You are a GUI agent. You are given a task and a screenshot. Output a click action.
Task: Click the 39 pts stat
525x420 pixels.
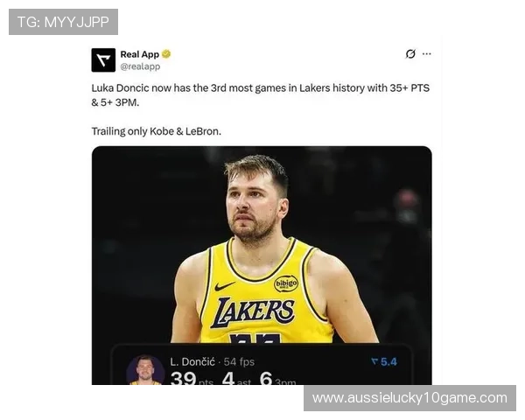[192, 378]
